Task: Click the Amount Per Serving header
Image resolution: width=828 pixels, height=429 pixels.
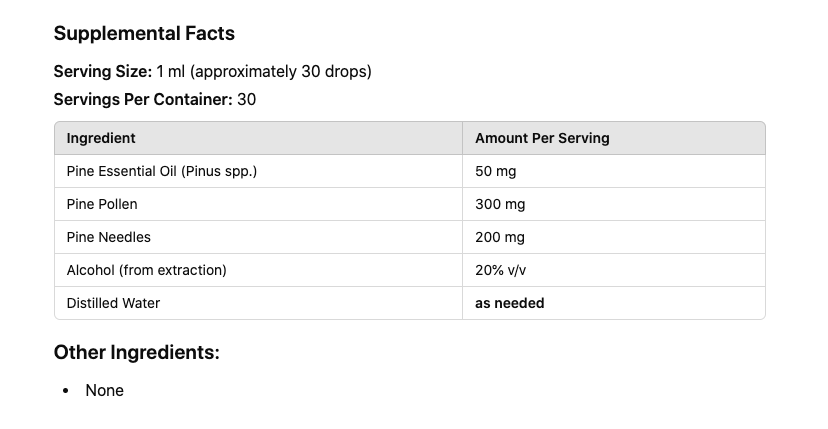Action: 542,138
